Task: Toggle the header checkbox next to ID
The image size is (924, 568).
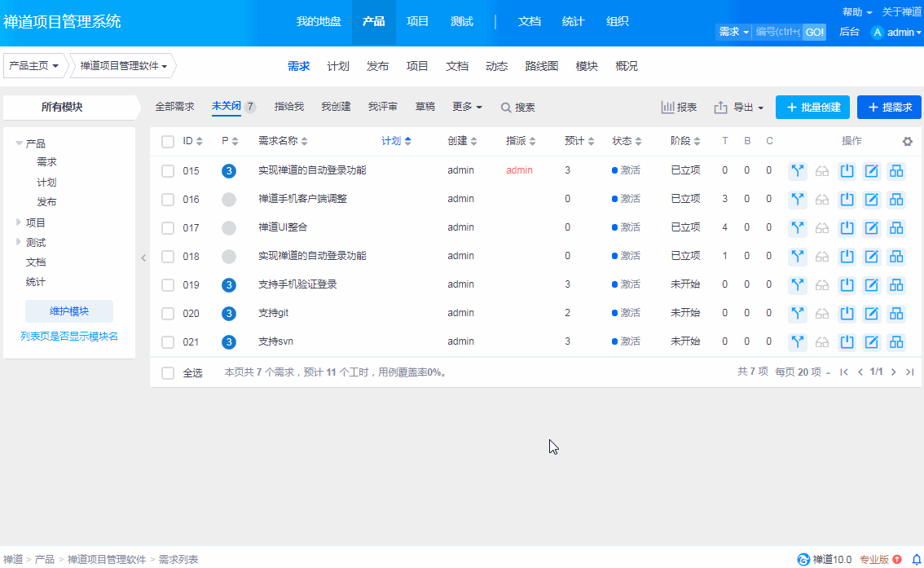Action: pyautogui.click(x=168, y=142)
